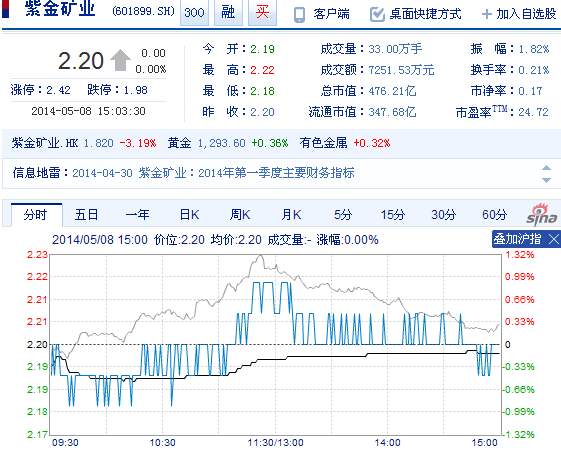Image resolution: width=561 pixels, height=450 pixels.
Task: Click the HK change value -3.19%
Action: (x=138, y=143)
